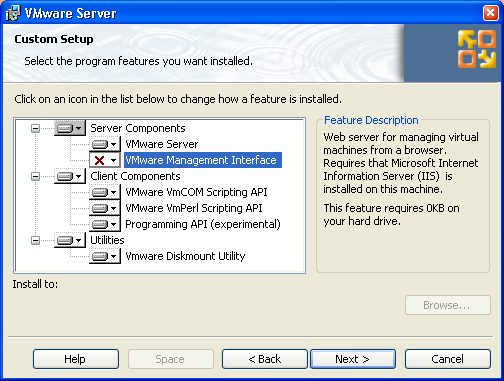The width and height of the screenshot is (504, 381).
Task: Click the Custom Setup heading
Action: point(54,39)
